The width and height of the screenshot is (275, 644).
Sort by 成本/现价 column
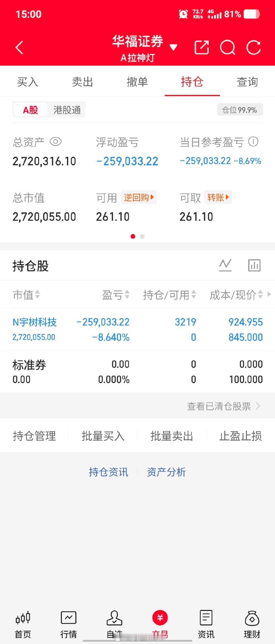tap(236, 295)
